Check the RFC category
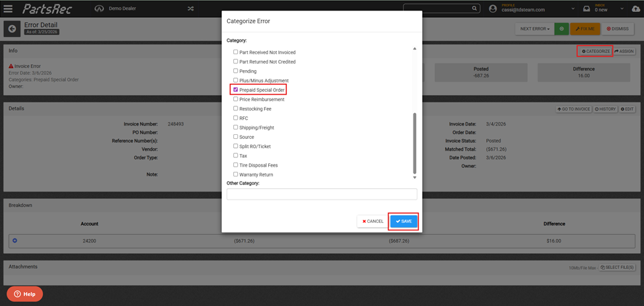 click(235, 118)
